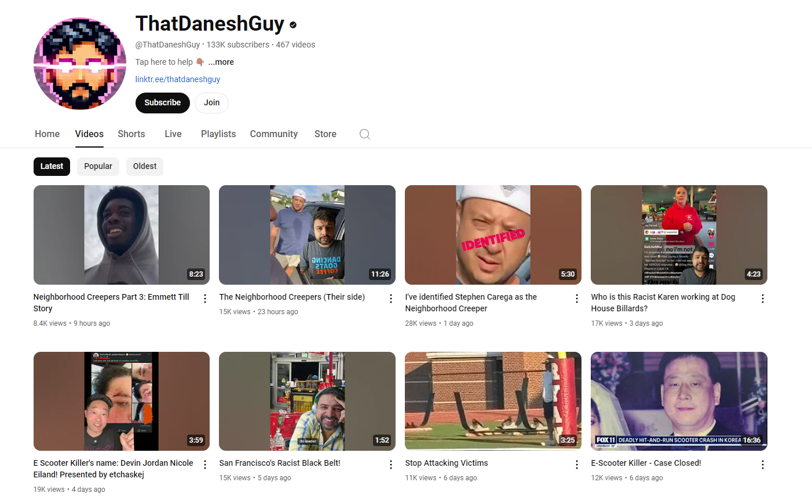Viewport: 812px width, 504px height.
Task: Open the ThatDaneshGuy channel avatar
Action: pyautogui.click(x=80, y=64)
